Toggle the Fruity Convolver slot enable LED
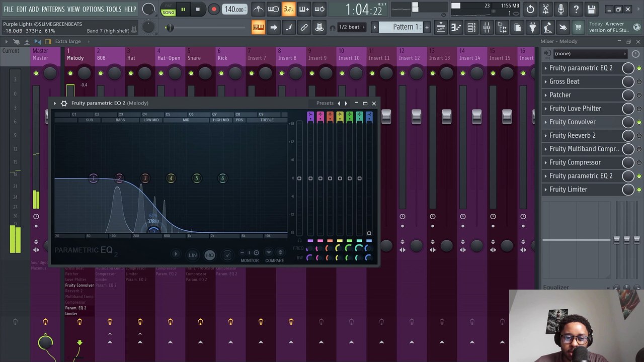644x362 pixels. point(639,122)
